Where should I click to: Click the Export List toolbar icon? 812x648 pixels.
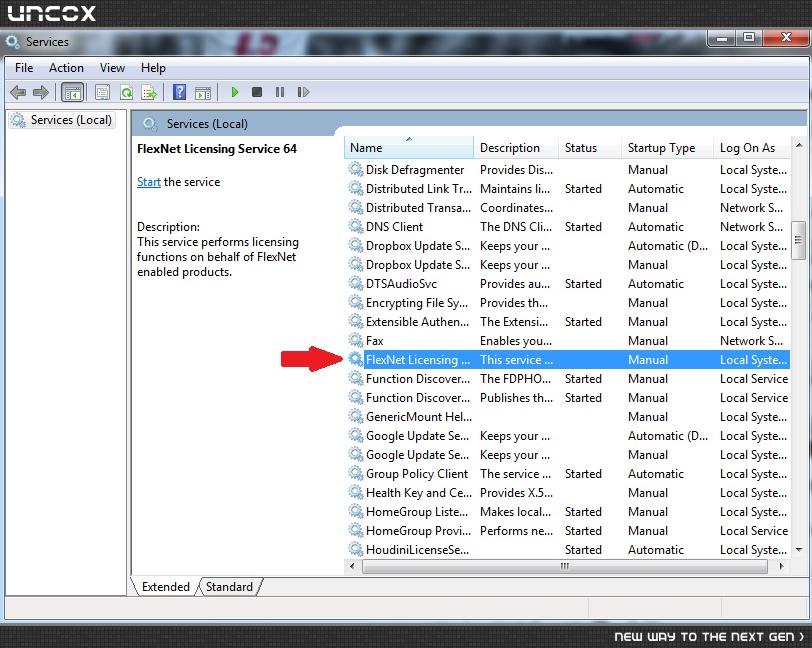149,93
